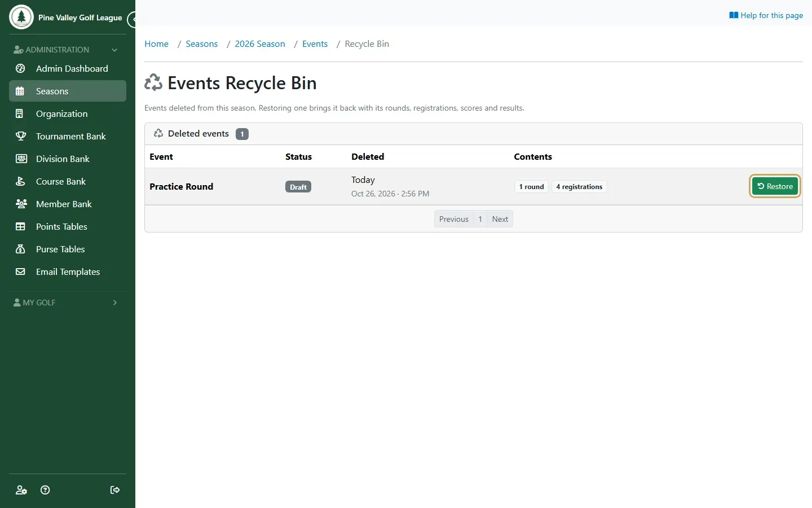Click the Contents column header
Image resolution: width=812 pixels, height=508 pixels.
click(533, 157)
